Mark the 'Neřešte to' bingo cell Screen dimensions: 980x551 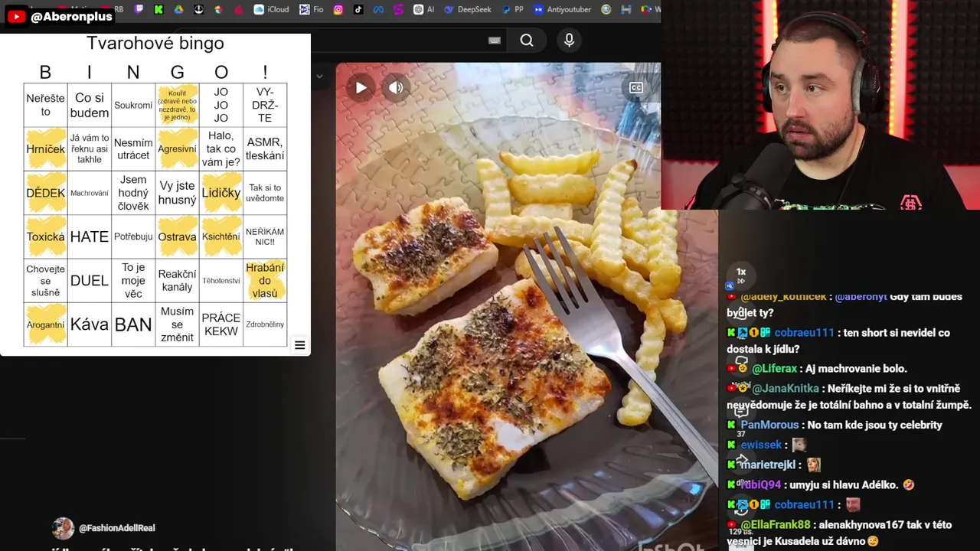pos(46,106)
